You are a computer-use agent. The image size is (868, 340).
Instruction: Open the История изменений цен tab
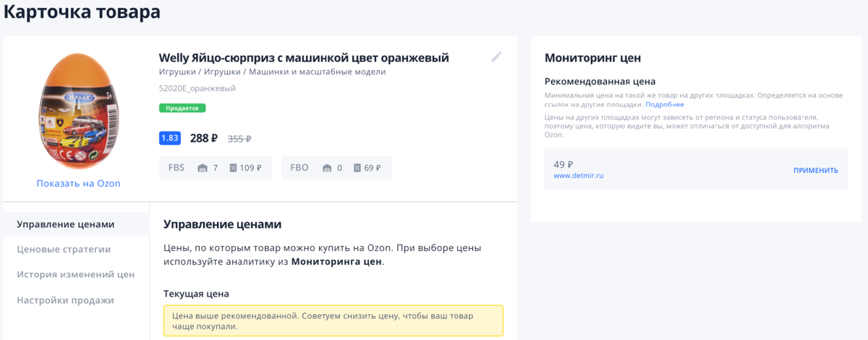point(76,274)
